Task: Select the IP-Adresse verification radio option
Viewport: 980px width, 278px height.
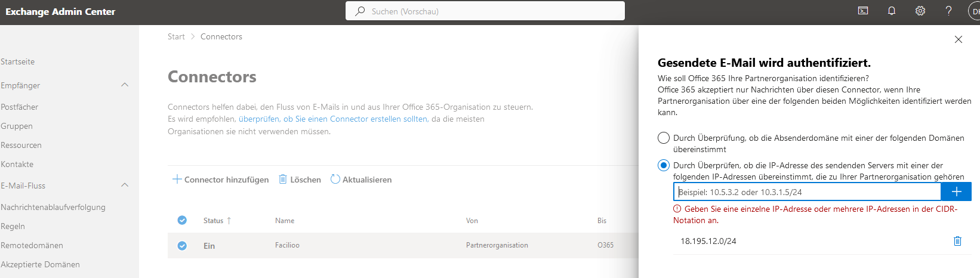Action: [x=663, y=165]
